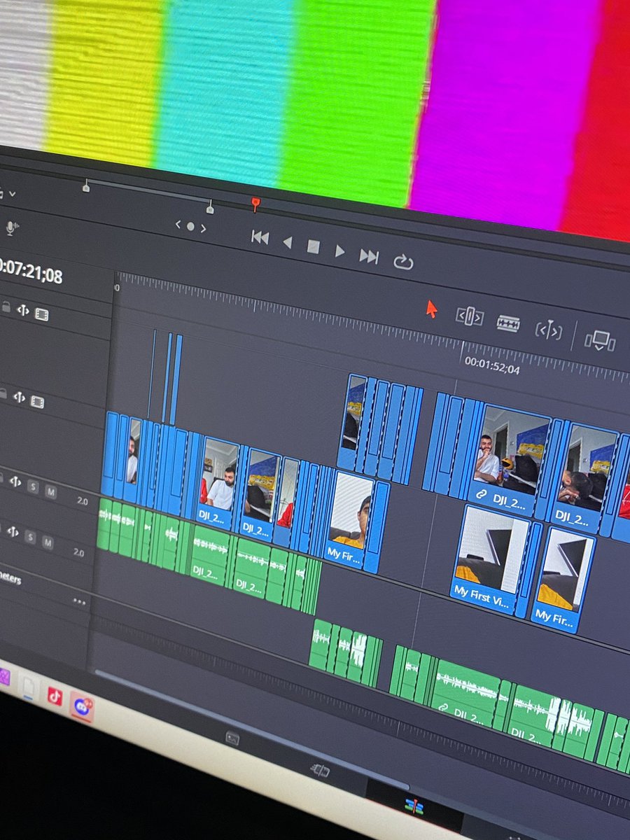Go to the first frame
The height and width of the screenshot is (840, 630).
click(260, 238)
